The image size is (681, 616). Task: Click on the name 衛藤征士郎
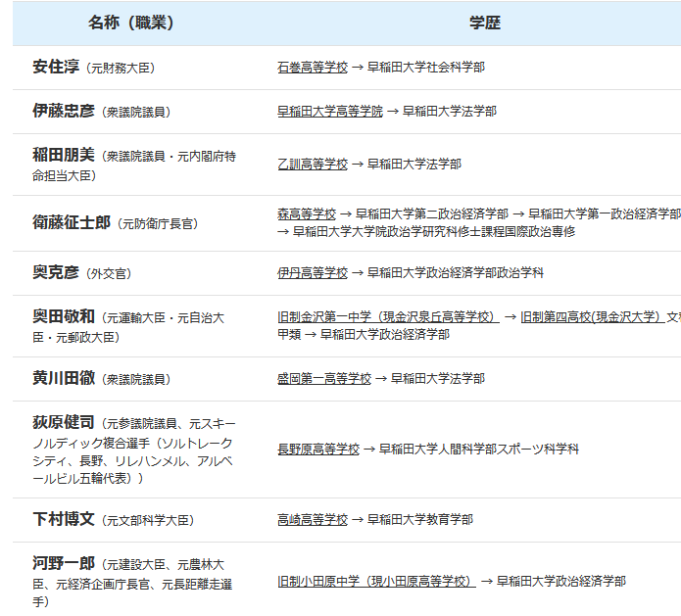pyautogui.click(x=72, y=222)
